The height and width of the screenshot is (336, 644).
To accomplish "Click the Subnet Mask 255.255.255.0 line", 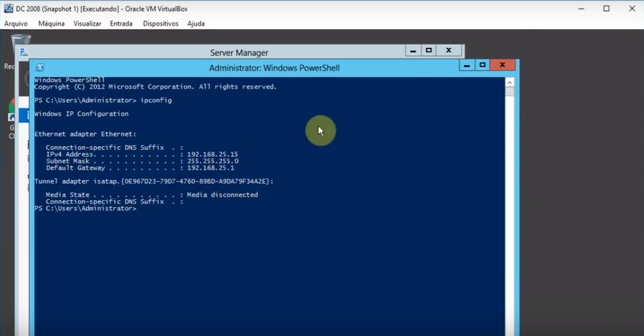I will pyautogui.click(x=142, y=161).
